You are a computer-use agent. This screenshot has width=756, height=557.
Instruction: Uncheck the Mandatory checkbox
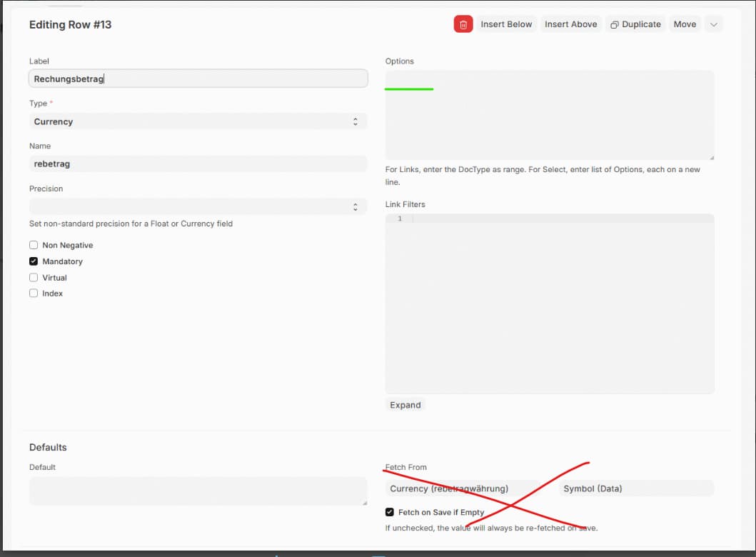34,261
